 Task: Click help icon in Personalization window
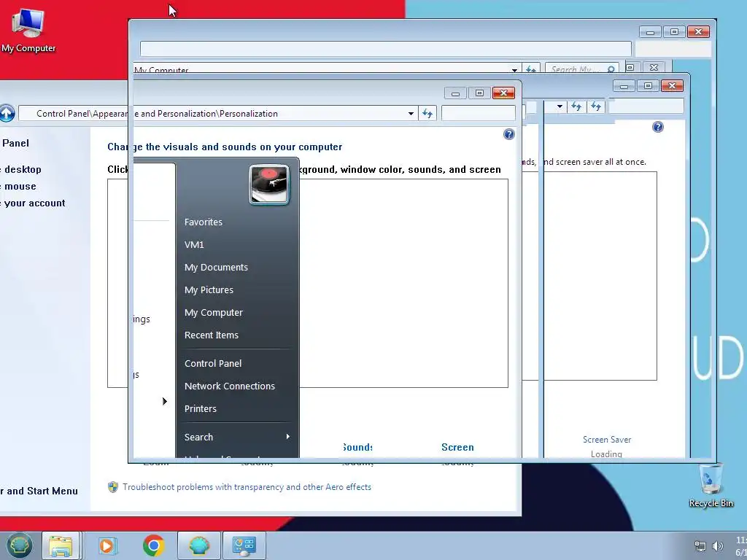508,134
